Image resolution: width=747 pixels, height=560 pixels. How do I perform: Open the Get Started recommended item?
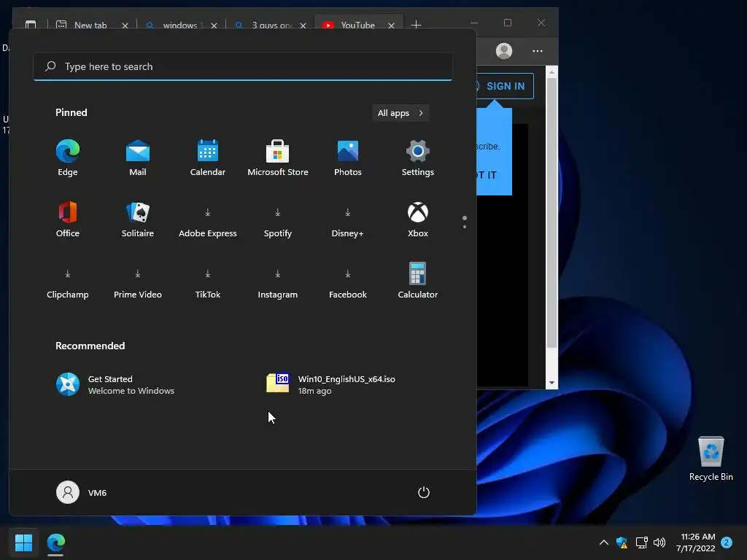tap(115, 385)
